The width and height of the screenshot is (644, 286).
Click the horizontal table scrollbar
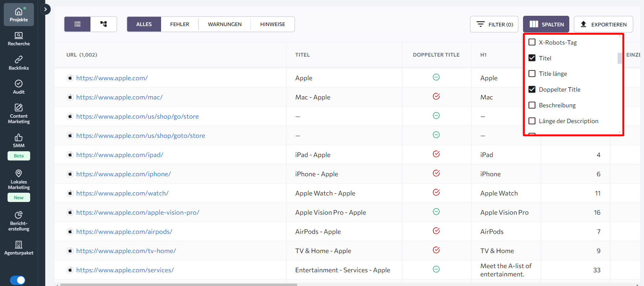click(x=179, y=284)
